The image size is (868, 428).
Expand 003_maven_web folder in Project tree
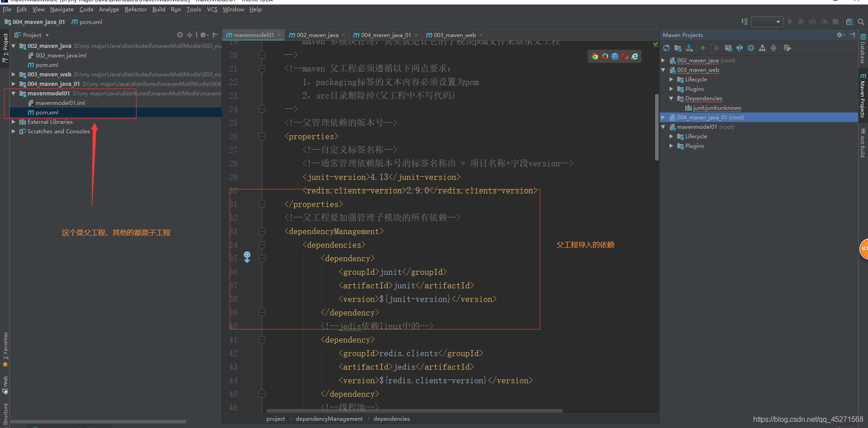(x=14, y=75)
